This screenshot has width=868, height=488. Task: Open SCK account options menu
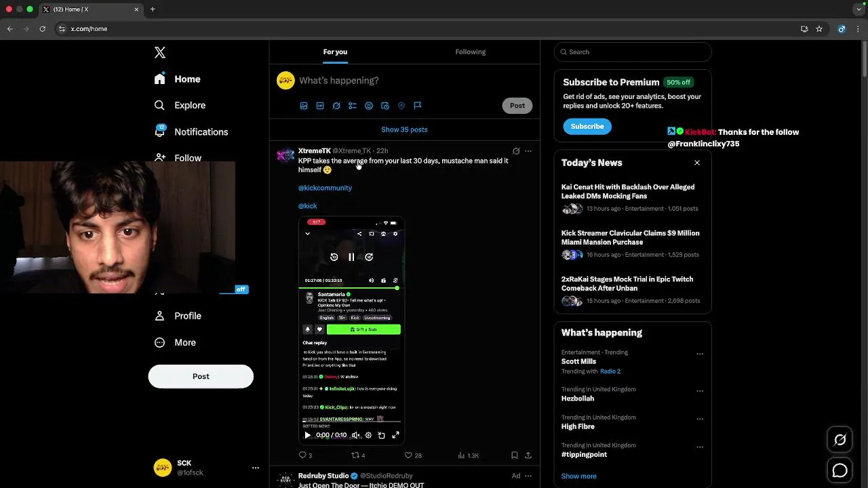pyautogui.click(x=256, y=468)
